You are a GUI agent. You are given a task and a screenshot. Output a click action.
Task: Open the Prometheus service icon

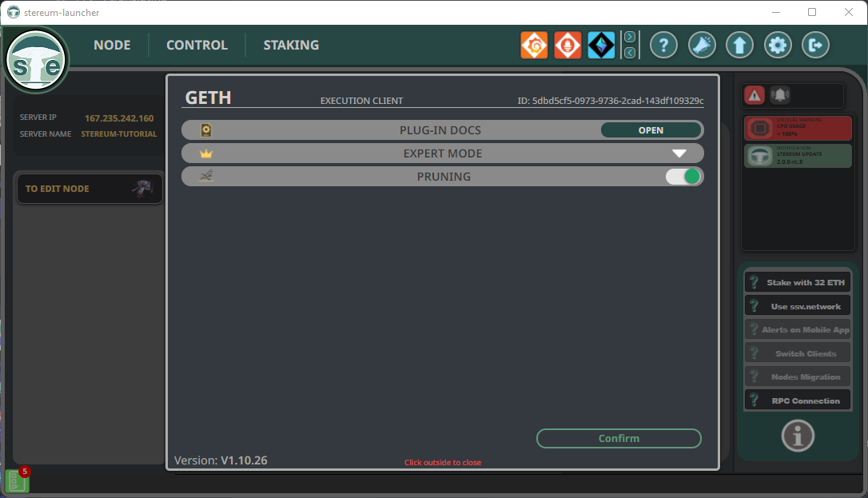pyautogui.click(x=567, y=45)
